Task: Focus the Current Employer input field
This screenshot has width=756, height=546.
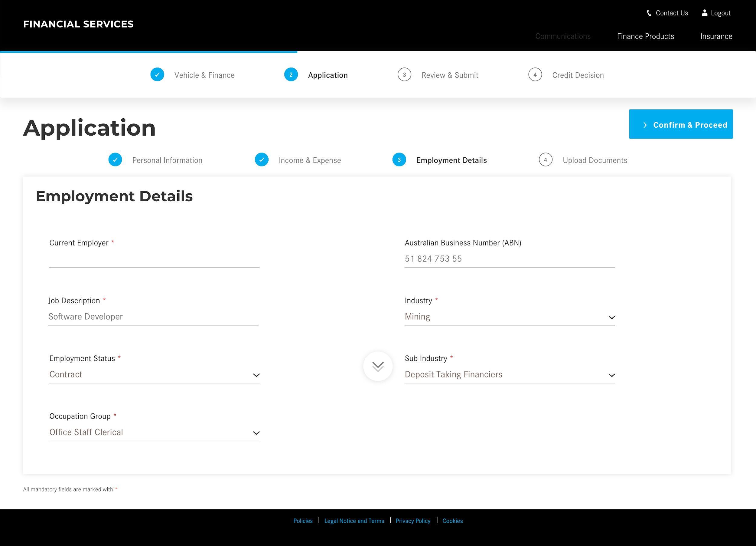Action: [154, 259]
